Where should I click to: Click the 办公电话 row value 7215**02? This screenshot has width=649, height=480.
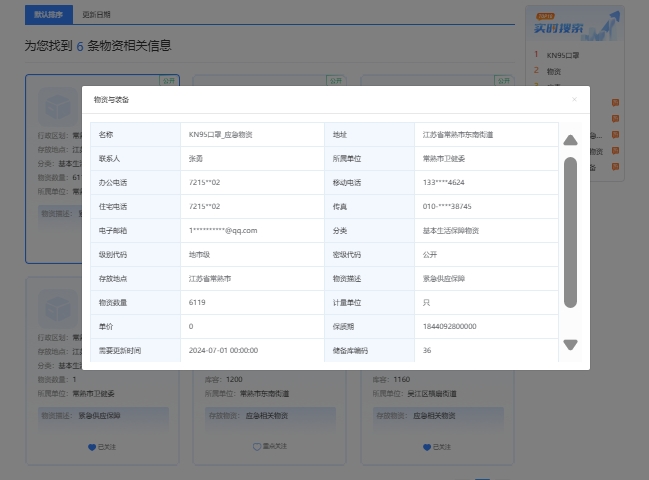(204, 182)
